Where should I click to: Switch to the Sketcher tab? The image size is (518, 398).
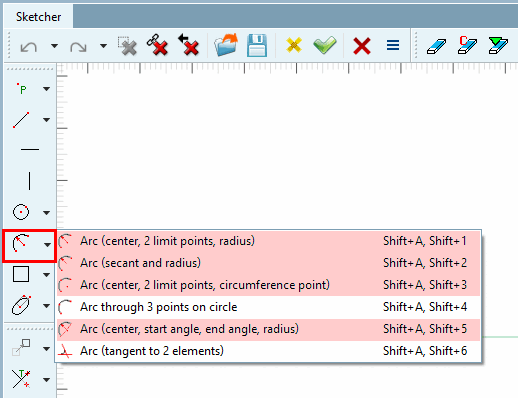tap(38, 17)
